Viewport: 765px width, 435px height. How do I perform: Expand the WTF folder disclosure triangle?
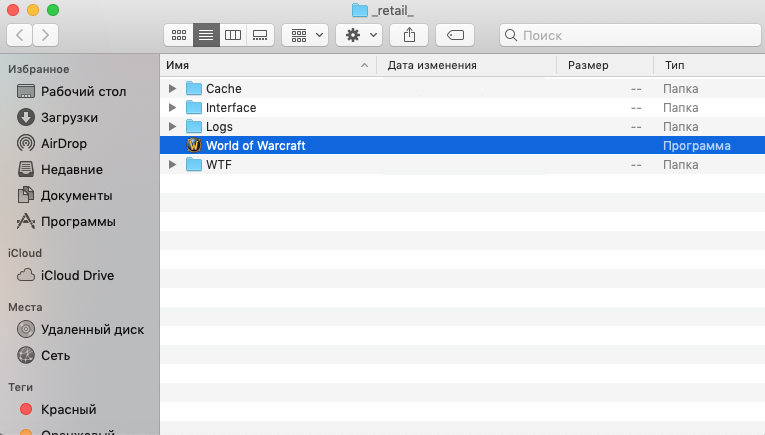[x=173, y=165]
